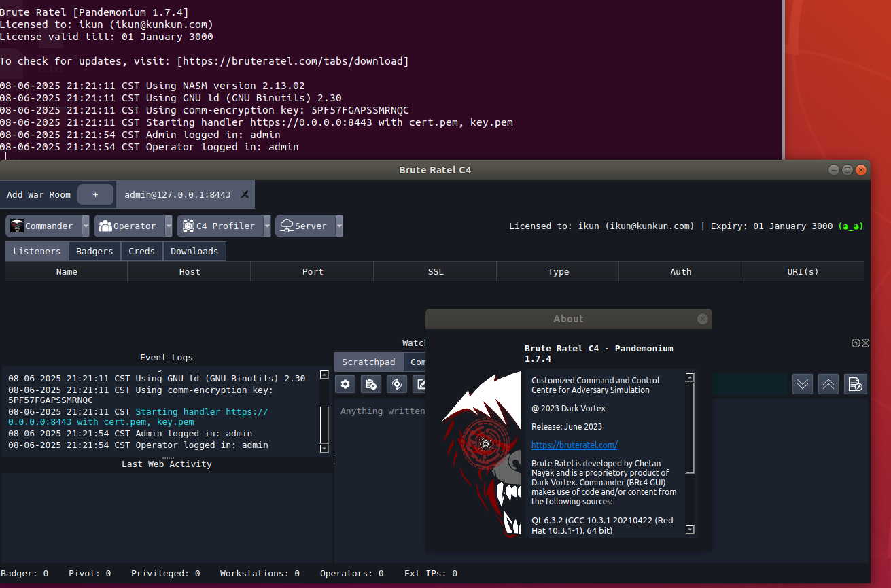Click the teal input field beside chevron buttons

[x=750, y=384]
